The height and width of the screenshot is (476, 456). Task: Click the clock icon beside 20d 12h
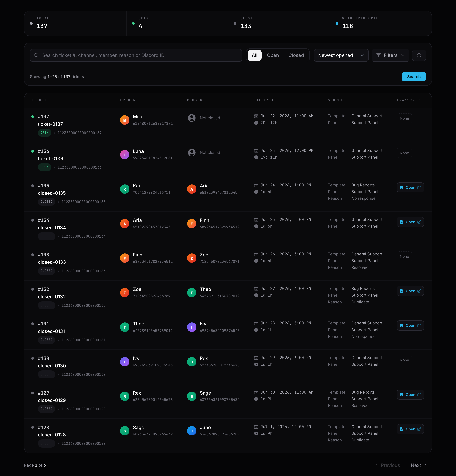pyautogui.click(x=256, y=123)
